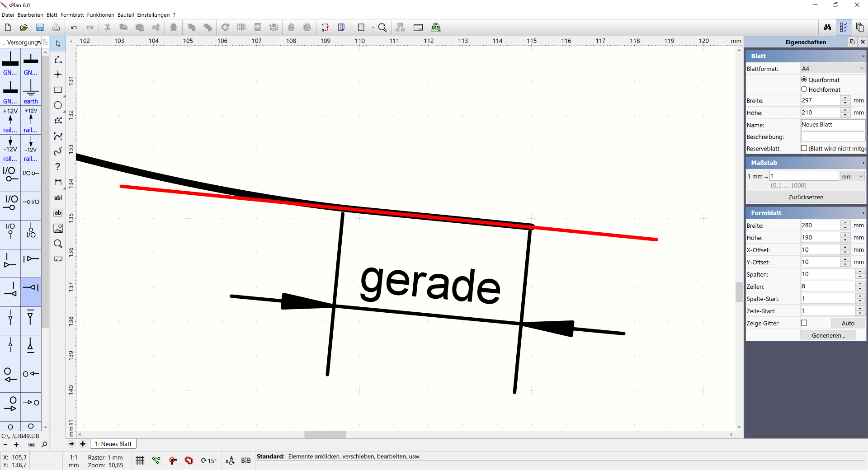868x470 pixels.
Task: Toggle the rubber band line mode icon
Action: pos(156,461)
